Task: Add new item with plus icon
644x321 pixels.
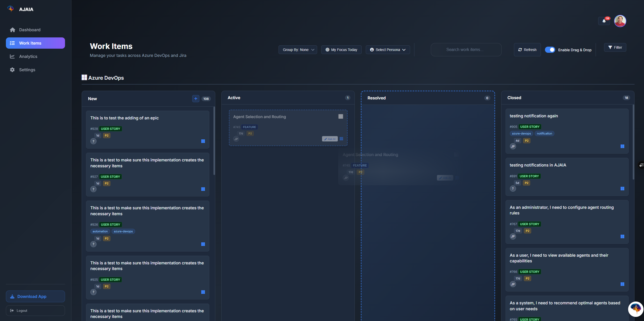Action: (196, 99)
